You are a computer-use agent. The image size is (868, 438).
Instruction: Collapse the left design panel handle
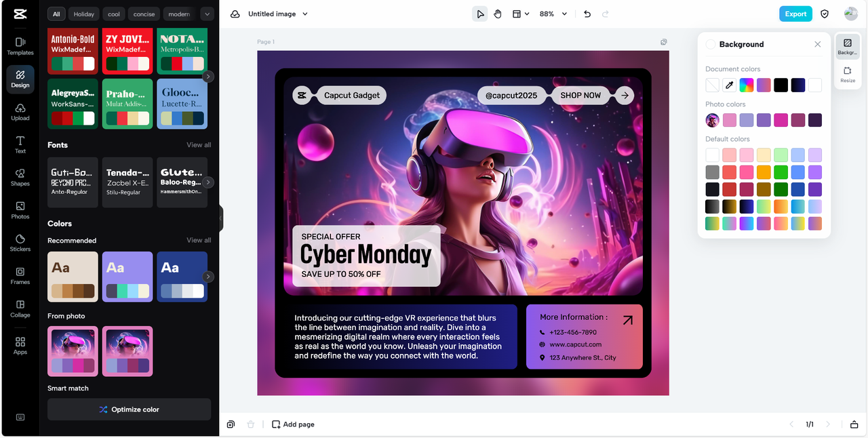221,218
